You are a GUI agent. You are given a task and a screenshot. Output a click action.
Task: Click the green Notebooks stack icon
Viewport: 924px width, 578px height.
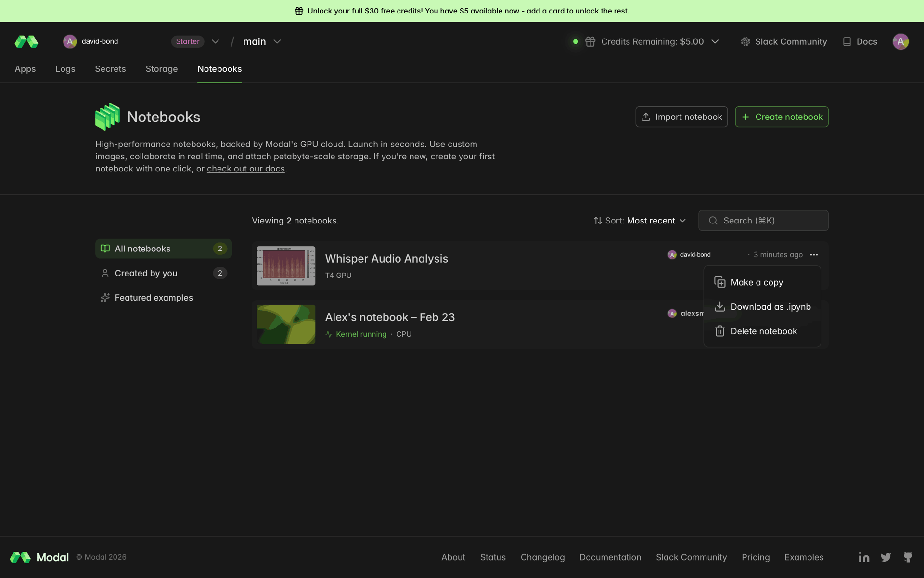107,117
